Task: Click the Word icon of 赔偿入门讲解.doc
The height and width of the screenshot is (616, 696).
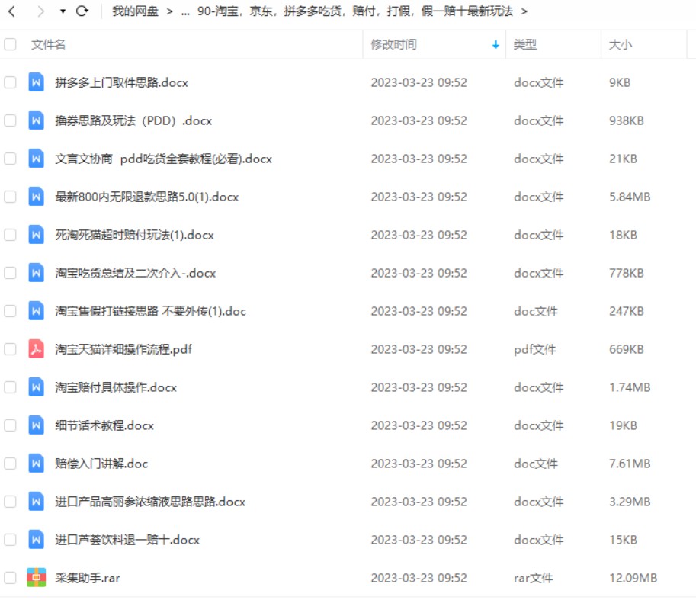Action: pyautogui.click(x=37, y=464)
